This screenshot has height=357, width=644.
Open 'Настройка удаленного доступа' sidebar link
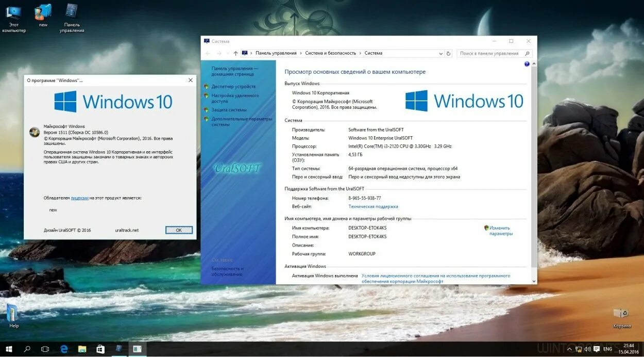point(235,98)
